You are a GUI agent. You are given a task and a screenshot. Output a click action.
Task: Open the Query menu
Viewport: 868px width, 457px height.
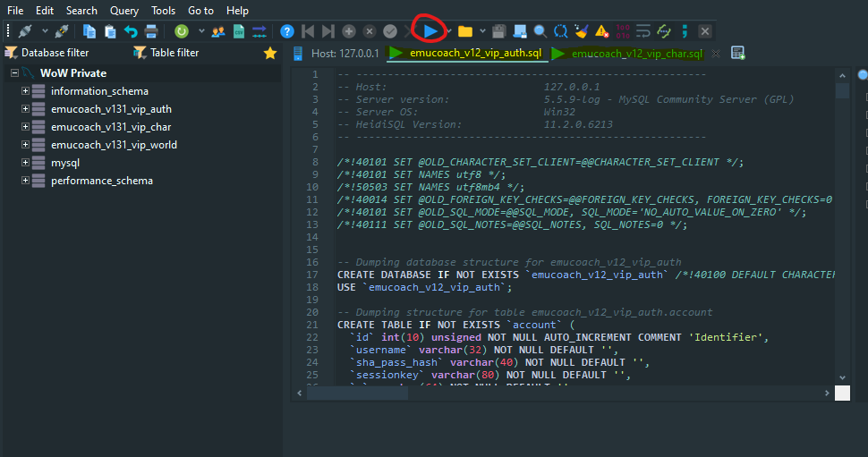pos(123,10)
